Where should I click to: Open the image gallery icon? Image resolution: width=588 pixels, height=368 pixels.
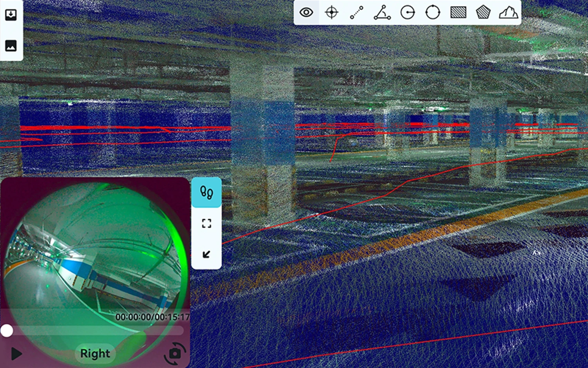11,46
